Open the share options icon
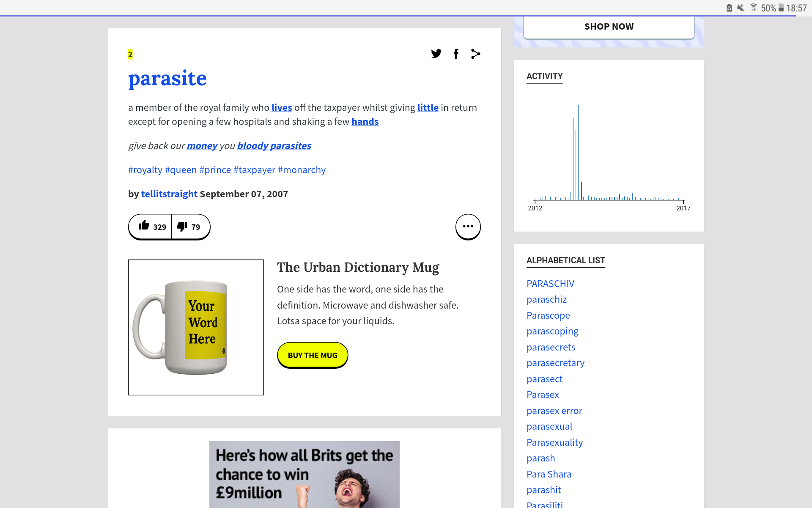 pos(475,54)
